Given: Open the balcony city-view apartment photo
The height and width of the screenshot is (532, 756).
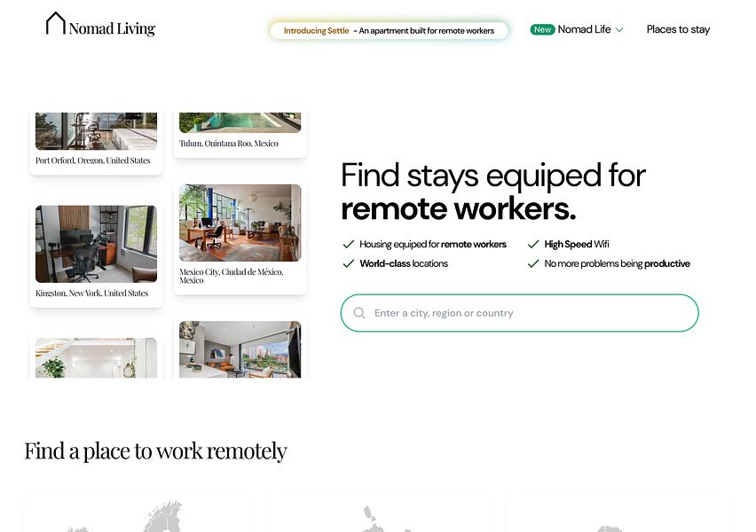Looking at the screenshot, I should point(240,349).
